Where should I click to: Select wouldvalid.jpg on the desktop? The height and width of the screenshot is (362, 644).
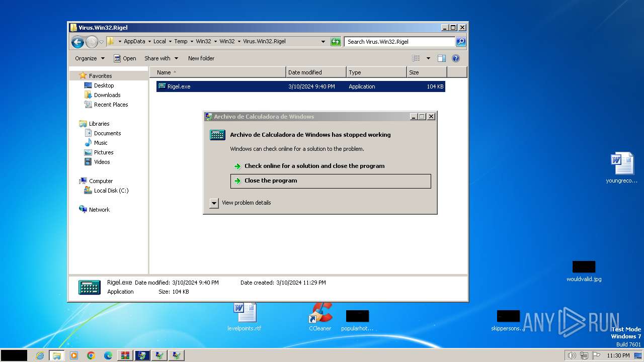point(584,271)
